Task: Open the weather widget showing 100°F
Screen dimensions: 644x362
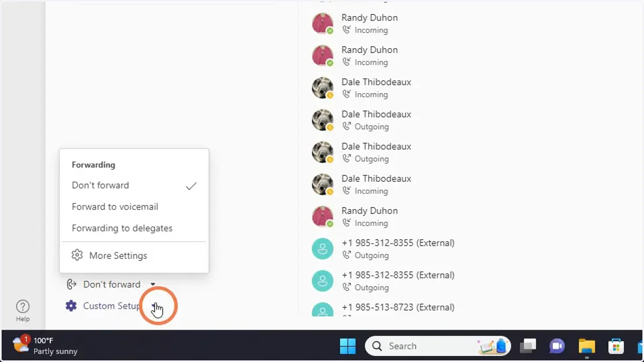Action: pyautogui.click(x=46, y=346)
